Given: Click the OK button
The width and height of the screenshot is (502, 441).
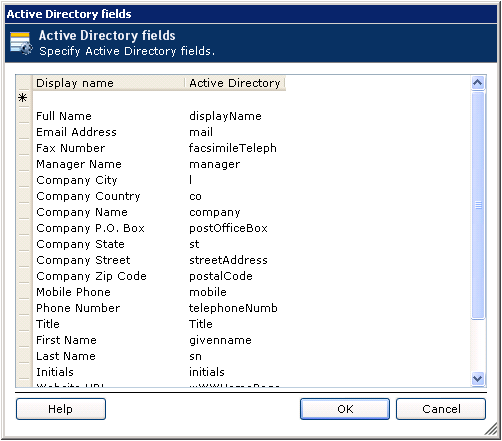Looking at the screenshot, I should (x=345, y=409).
